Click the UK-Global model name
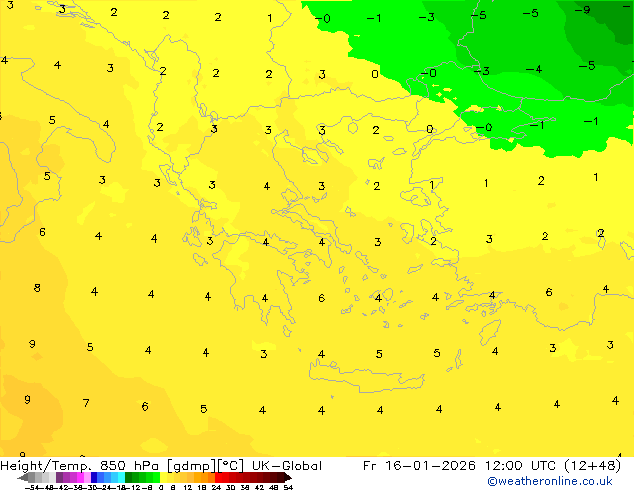Viewport: 634px width, 490px height. coord(287,466)
